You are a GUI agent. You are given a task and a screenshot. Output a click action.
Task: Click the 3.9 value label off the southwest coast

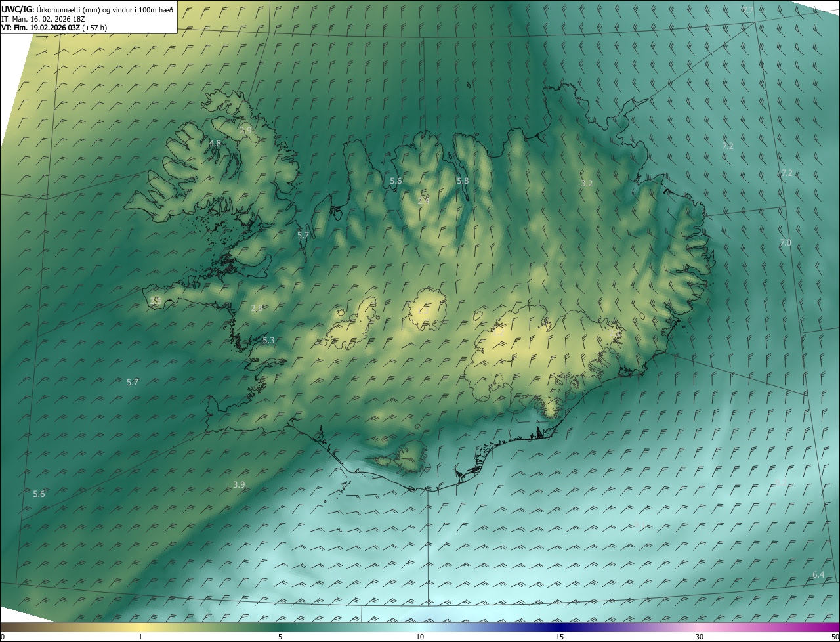tap(239, 484)
